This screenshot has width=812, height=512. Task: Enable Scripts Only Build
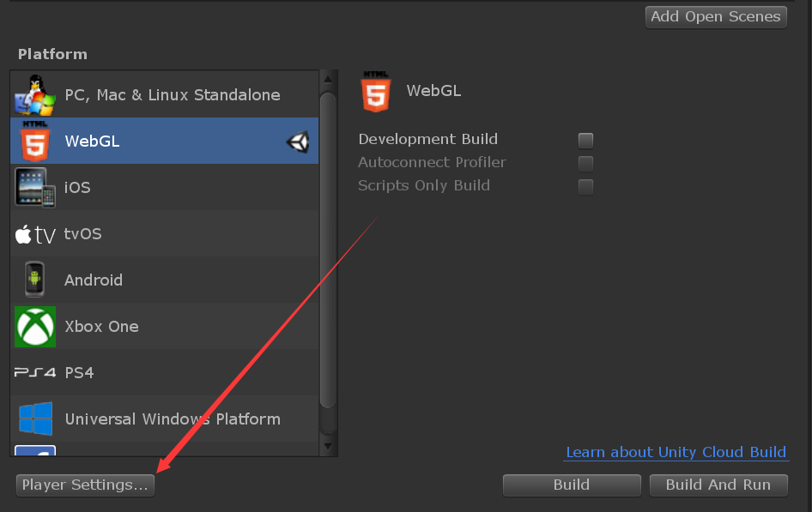[585, 185]
